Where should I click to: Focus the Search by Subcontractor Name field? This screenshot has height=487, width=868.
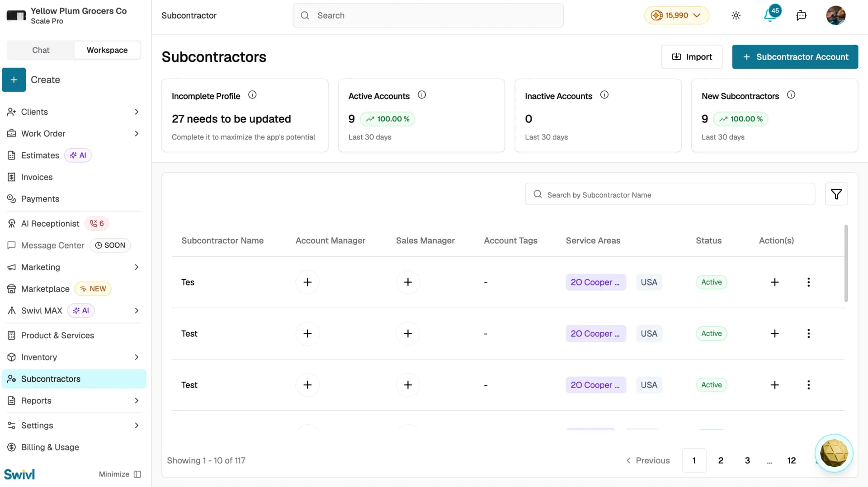(670, 194)
